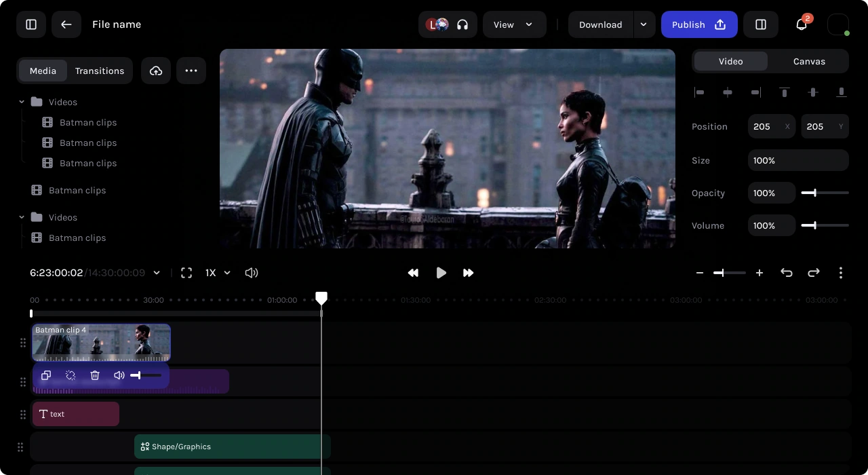
Task: Collapse Videos folder containing three Batman clips
Action: coord(22,102)
